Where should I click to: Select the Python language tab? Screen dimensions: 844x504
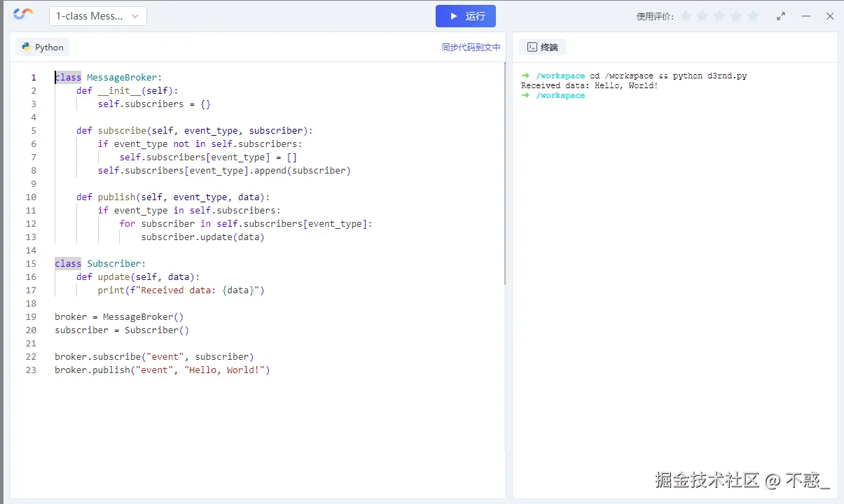tap(43, 47)
